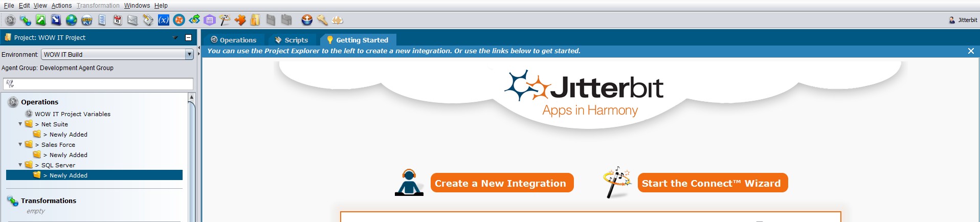Viewport: 980px width, 222px height.
Task: Switch to the Scripts tab
Action: point(292,40)
